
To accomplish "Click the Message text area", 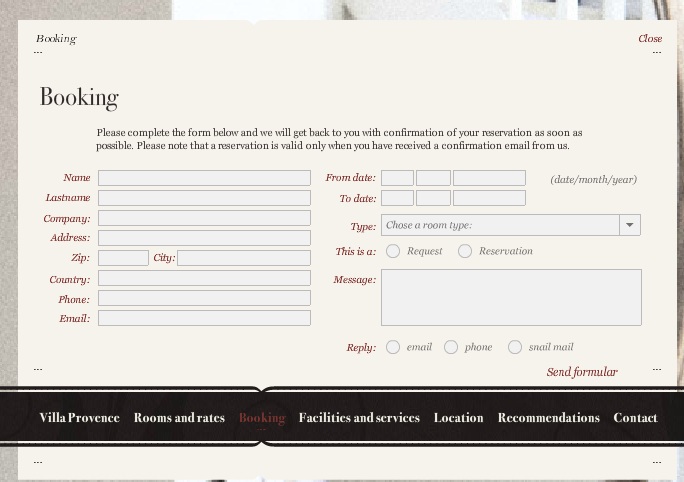I will [511, 297].
